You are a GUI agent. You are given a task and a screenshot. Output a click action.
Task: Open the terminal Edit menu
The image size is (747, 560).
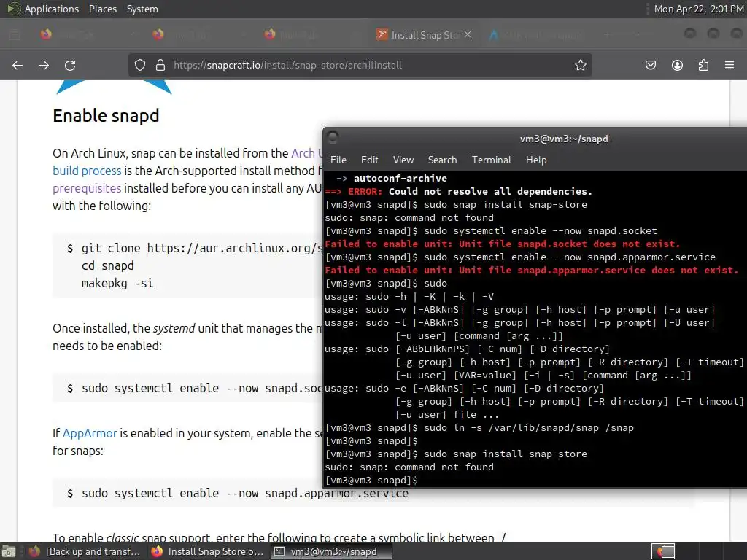pyautogui.click(x=369, y=160)
